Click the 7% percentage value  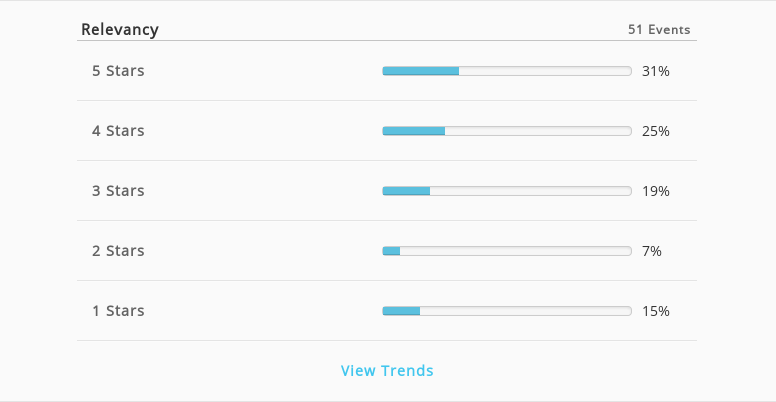(x=652, y=251)
